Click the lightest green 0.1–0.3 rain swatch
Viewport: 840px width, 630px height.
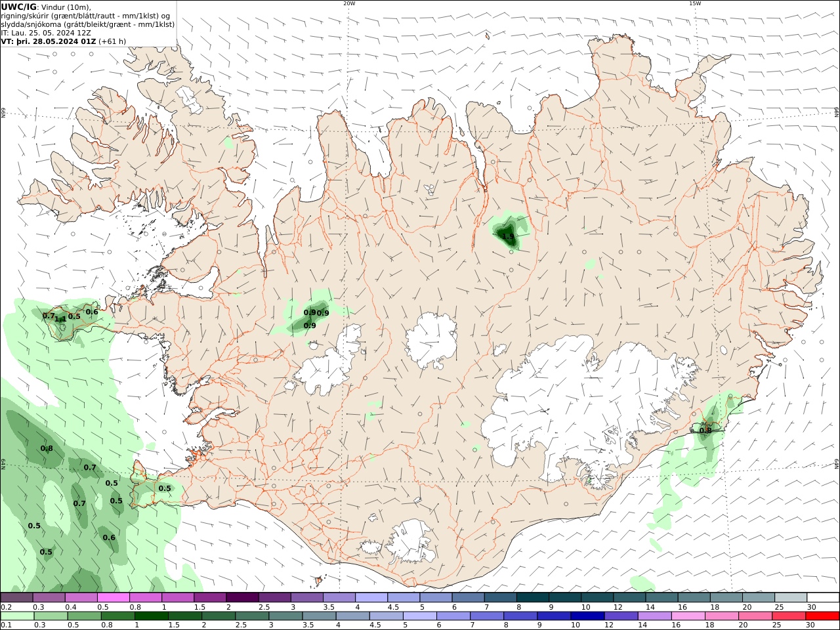point(16,616)
